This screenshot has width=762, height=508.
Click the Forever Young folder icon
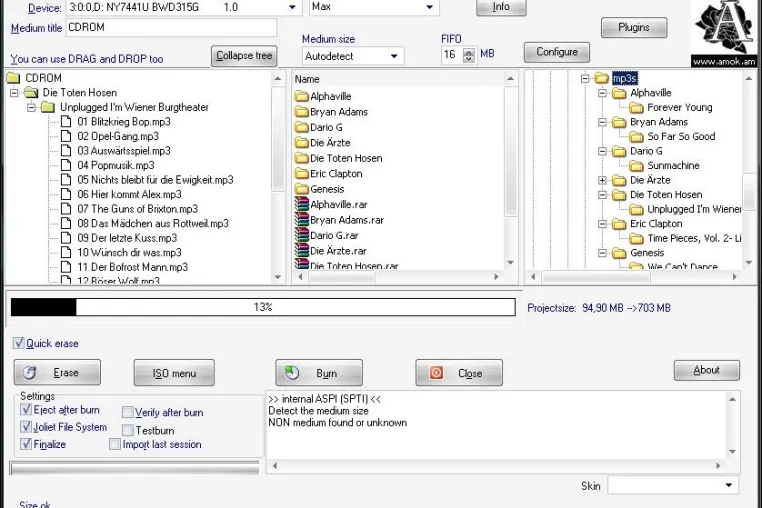click(636, 107)
